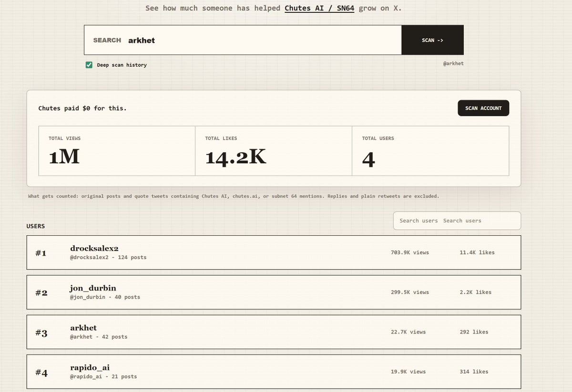The image size is (572, 392).
Task: Click the 314 likes value
Action: pyautogui.click(x=474, y=372)
